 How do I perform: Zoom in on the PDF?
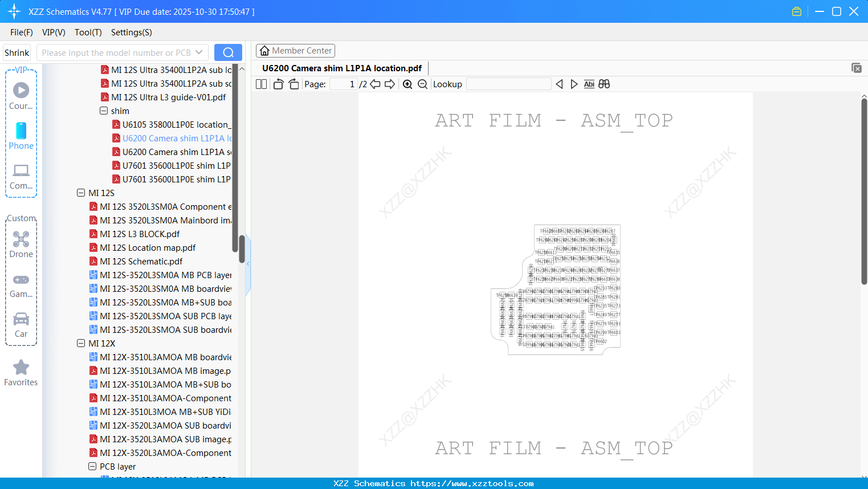pos(407,84)
